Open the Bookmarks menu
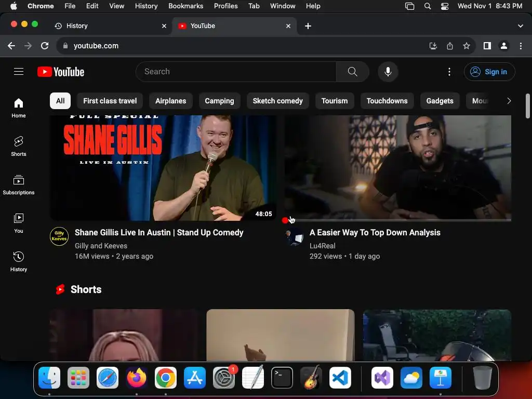The height and width of the screenshot is (399, 532). [x=185, y=6]
